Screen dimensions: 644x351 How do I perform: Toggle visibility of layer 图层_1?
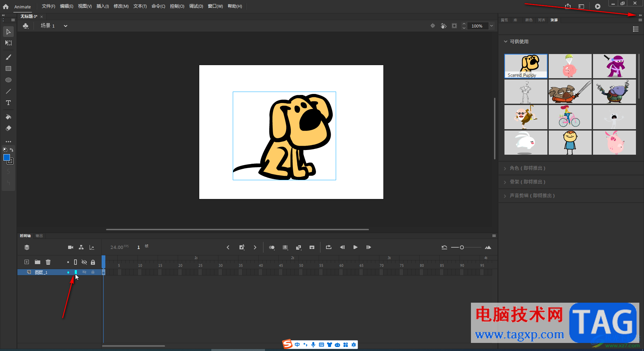pyautogui.click(x=84, y=272)
